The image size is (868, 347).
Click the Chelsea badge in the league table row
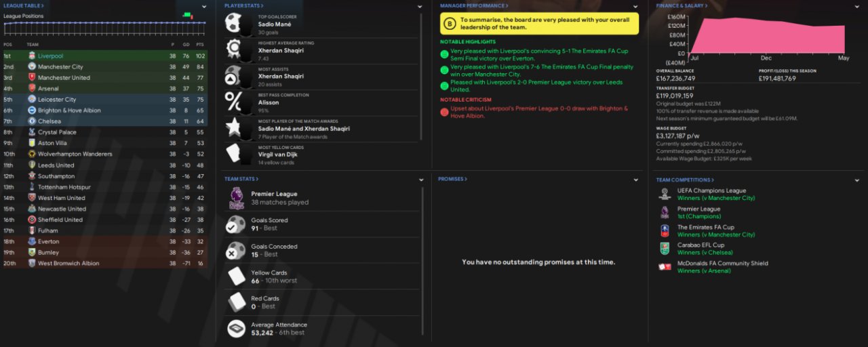(31, 121)
